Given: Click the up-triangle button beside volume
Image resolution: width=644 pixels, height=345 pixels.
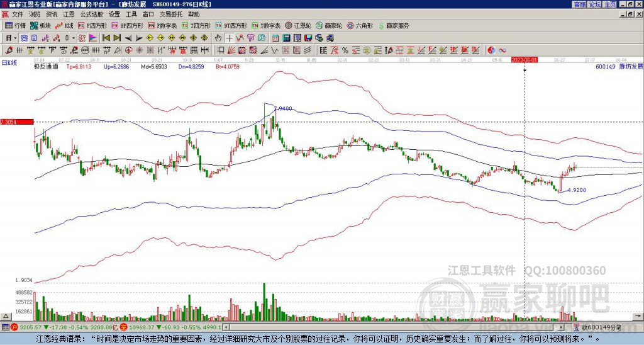Looking at the screenshot, I should [x=6, y=316].
